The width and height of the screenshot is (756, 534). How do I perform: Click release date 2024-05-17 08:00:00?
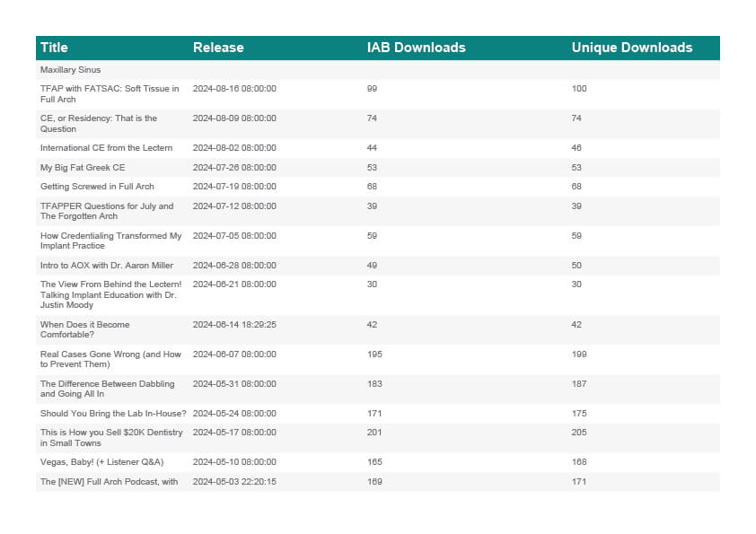pos(234,433)
